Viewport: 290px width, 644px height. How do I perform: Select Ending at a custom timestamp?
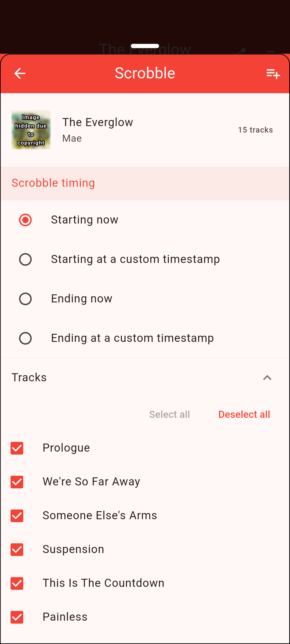coord(26,338)
